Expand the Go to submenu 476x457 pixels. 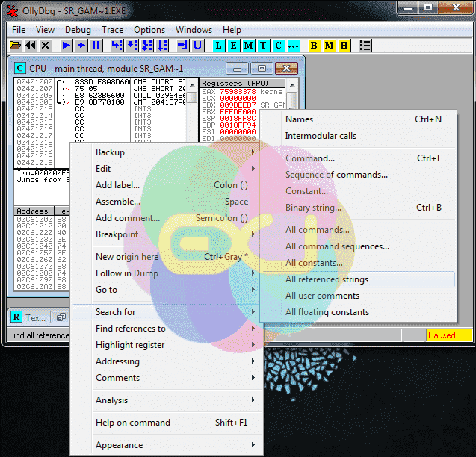click(167, 290)
